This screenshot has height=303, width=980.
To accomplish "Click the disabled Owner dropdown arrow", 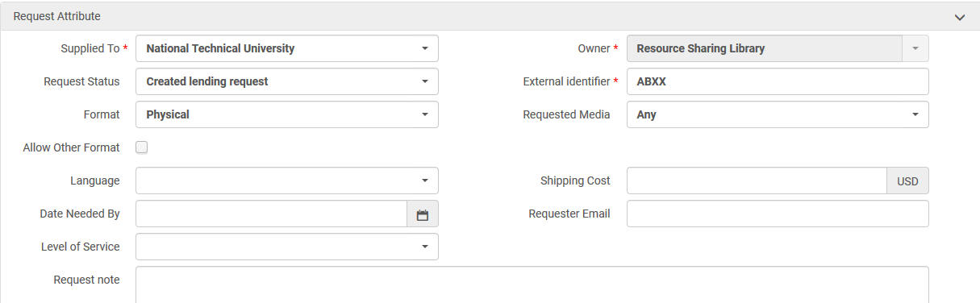I will click(x=915, y=48).
